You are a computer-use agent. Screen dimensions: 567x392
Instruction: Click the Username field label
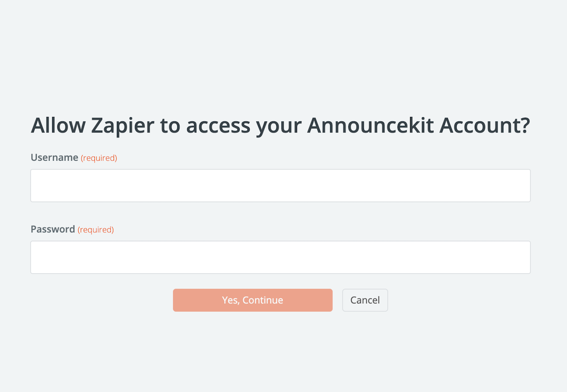(x=54, y=157)
